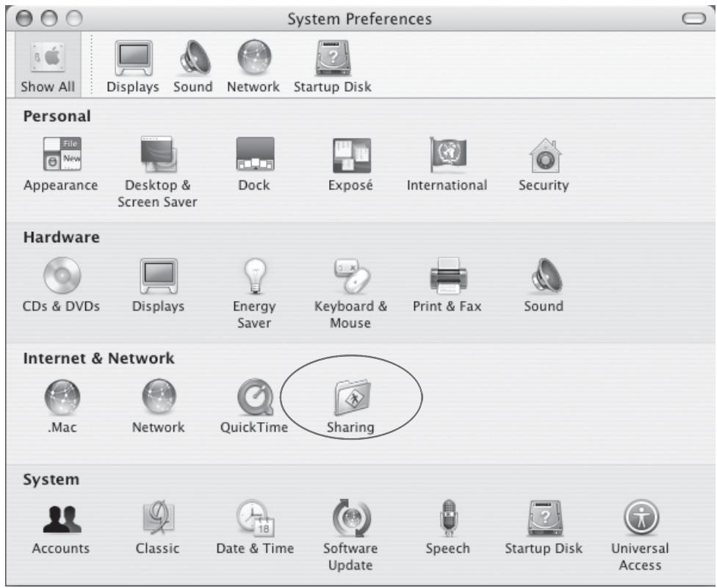Screen dimensions: 717x588
Task: Open Sound in the Hardware section
Action: (544, 286)
